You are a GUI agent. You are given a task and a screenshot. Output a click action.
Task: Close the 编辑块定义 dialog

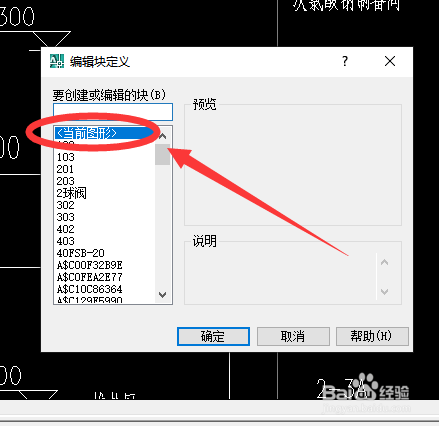click(x=390, y=61)
